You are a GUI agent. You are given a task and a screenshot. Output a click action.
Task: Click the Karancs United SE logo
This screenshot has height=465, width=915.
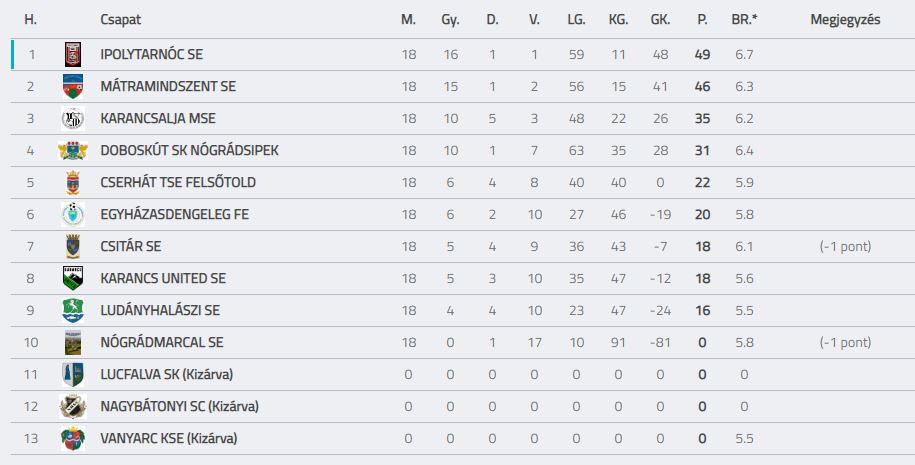tap(73, 278)
